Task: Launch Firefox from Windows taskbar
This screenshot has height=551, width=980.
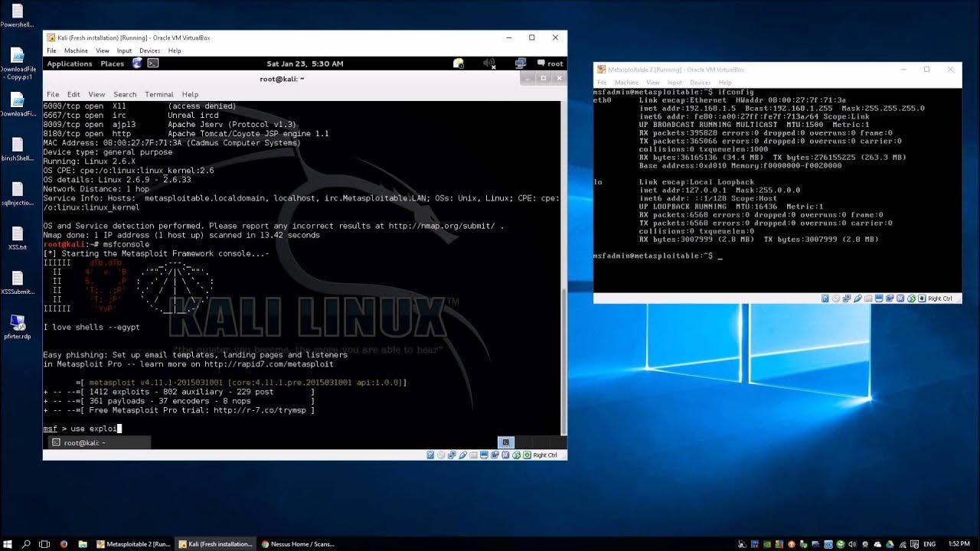Action: pos(64,544)
